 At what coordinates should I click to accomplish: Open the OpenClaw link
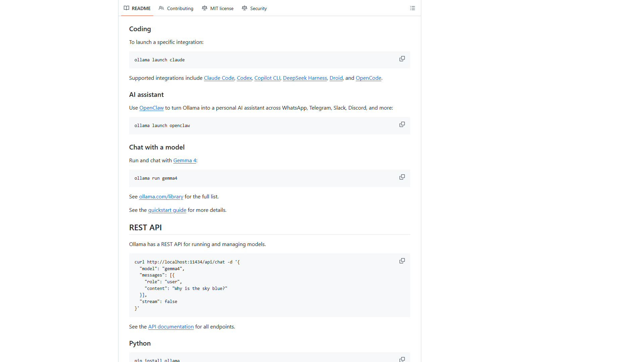point(151,108)
